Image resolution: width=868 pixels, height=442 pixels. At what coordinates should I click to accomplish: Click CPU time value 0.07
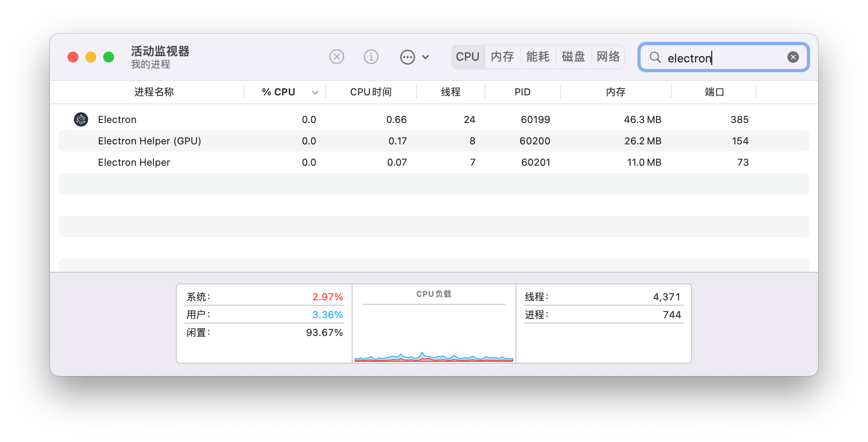click(397, 162)
